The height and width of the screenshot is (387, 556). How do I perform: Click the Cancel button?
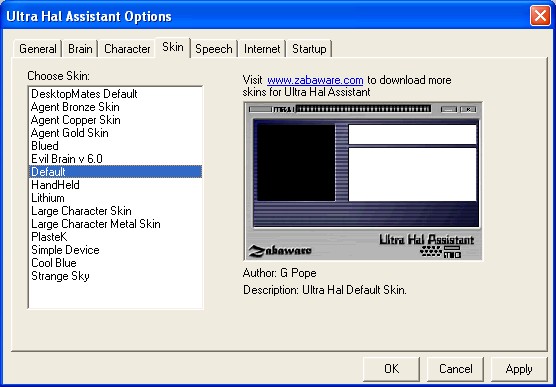point(455,369)
